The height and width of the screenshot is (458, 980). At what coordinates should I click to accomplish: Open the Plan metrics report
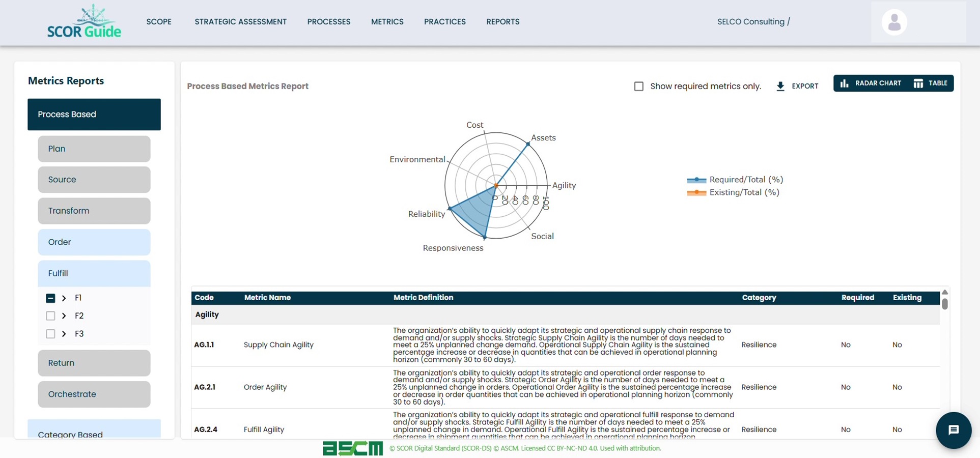pyautogui.click(x=94, y=149)
